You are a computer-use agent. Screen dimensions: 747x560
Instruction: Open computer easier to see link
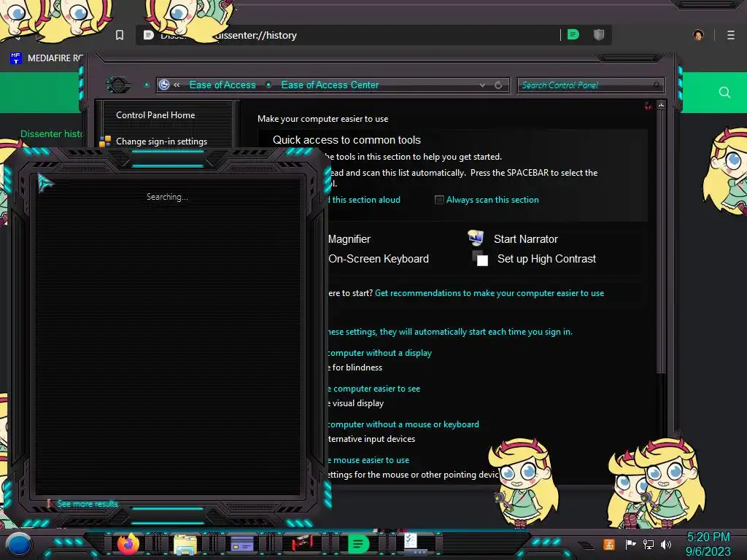click(x=374, y=389)
